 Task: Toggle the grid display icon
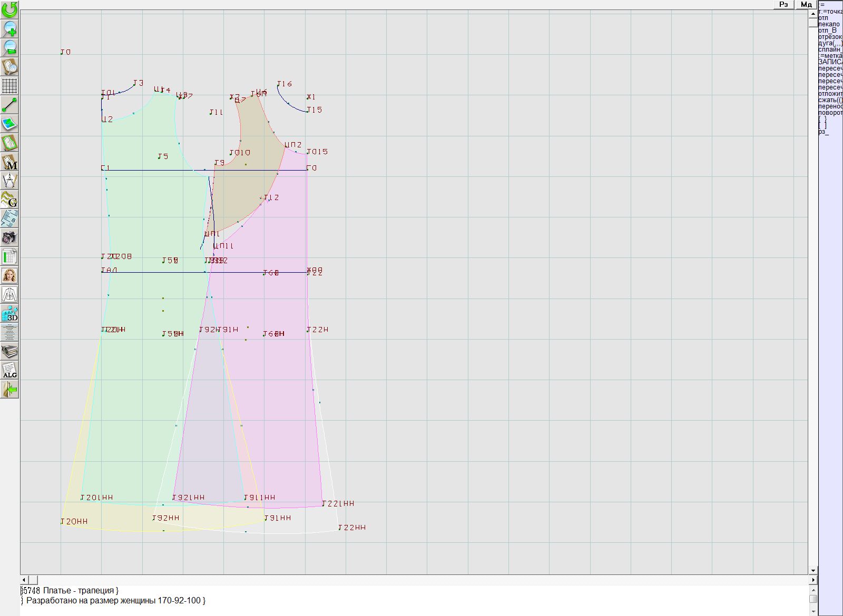click(x=9, y=85)
